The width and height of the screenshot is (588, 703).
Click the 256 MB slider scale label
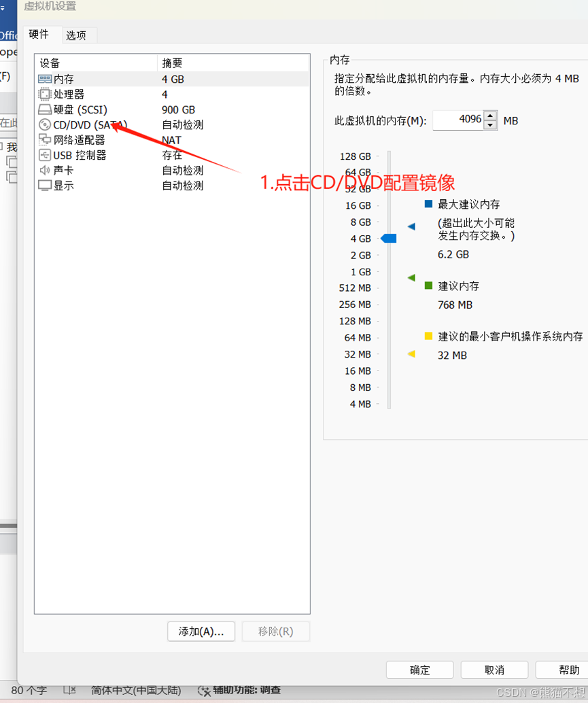(355, 305)
